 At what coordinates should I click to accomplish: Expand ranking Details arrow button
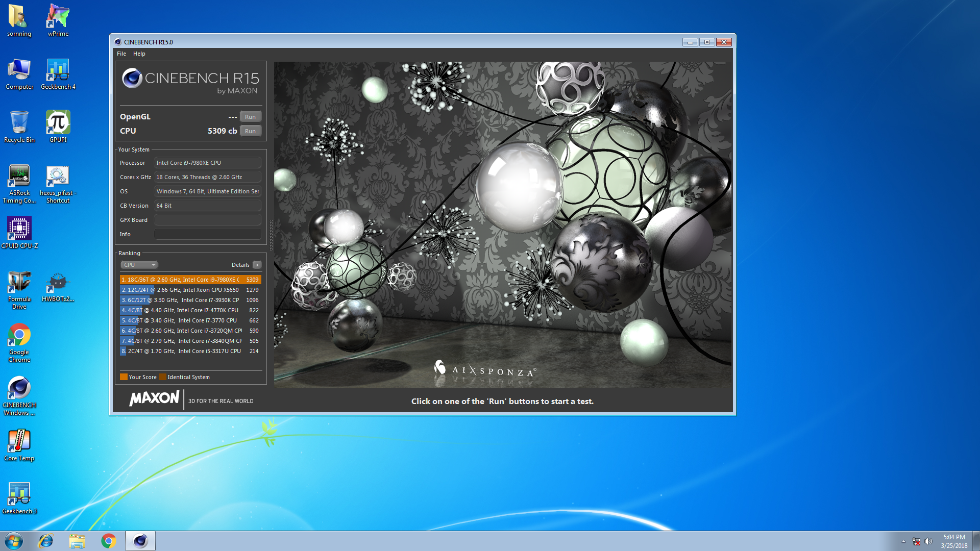point(257,265)
